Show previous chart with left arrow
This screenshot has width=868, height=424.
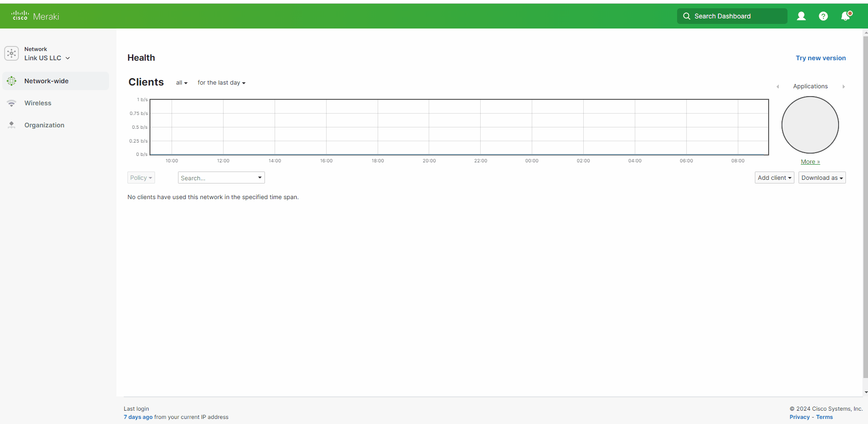coord(777,86)
